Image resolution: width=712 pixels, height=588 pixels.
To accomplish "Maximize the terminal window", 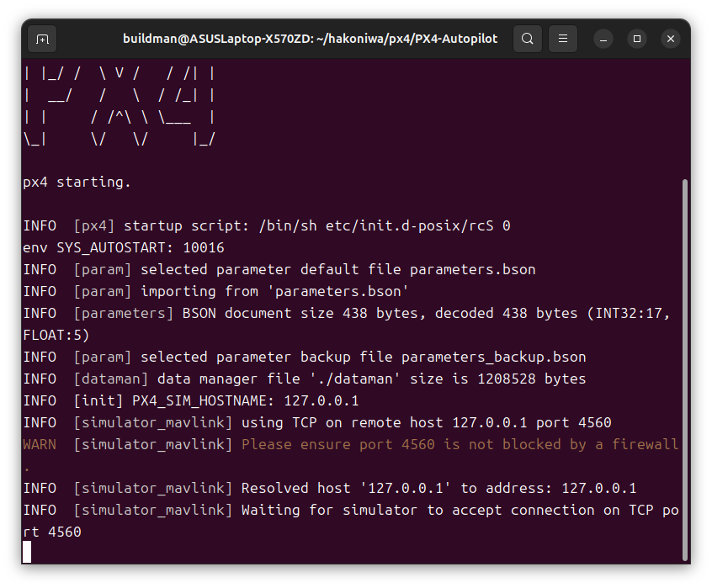I will pos(636,39).
